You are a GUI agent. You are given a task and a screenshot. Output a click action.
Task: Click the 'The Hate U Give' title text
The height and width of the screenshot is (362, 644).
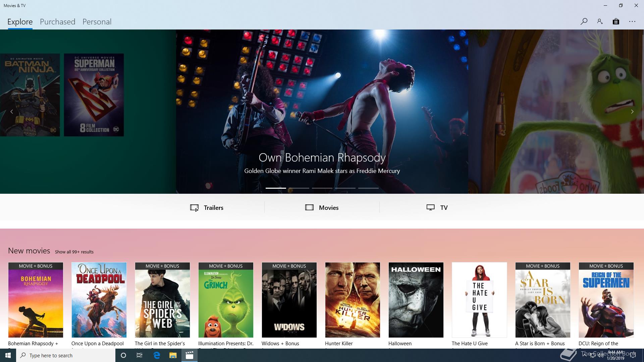[470, 344]
